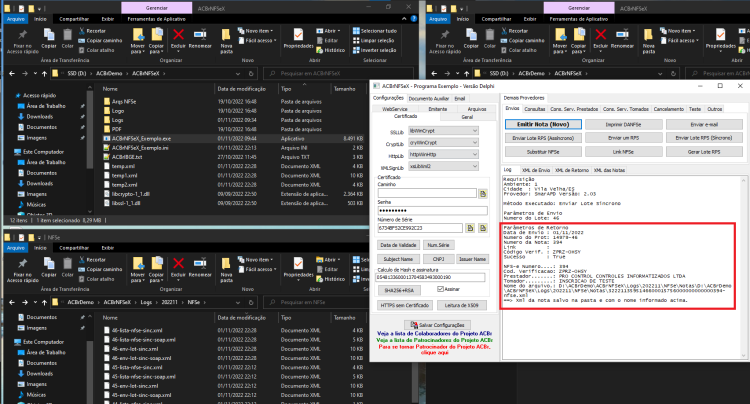
Task: Open the CryptLib dropdown
Action: click(x=474, y=142)
